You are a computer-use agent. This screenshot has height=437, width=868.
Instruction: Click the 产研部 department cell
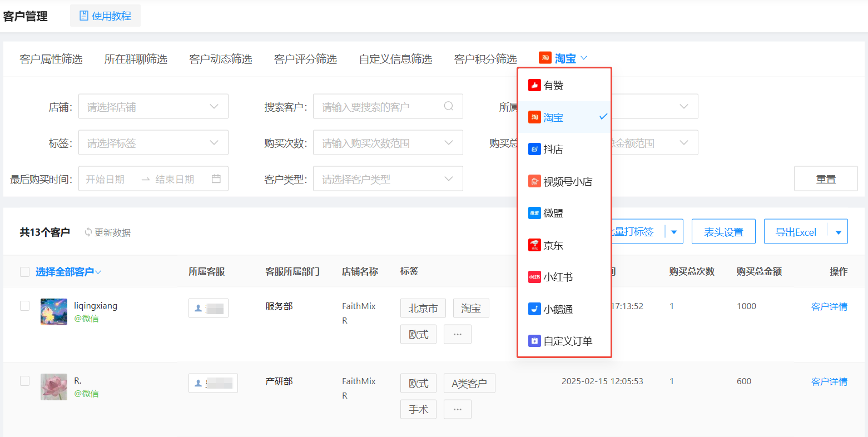coord(279,381)
